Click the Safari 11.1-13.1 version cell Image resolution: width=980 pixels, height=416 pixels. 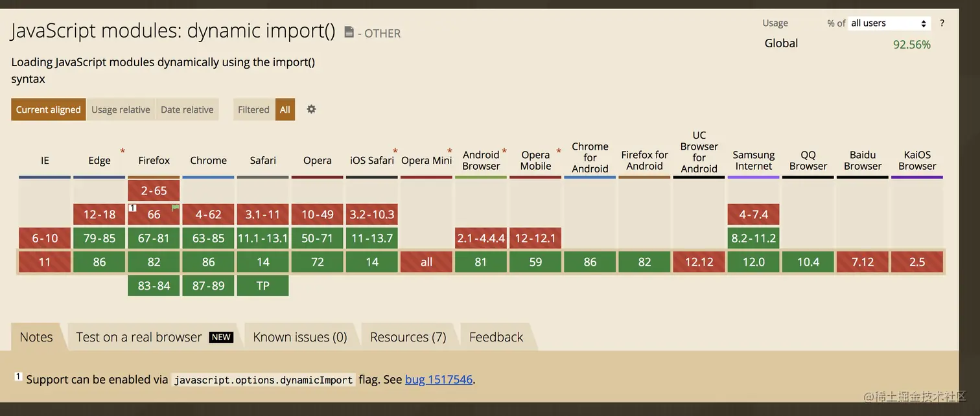[x=263, y=238]
